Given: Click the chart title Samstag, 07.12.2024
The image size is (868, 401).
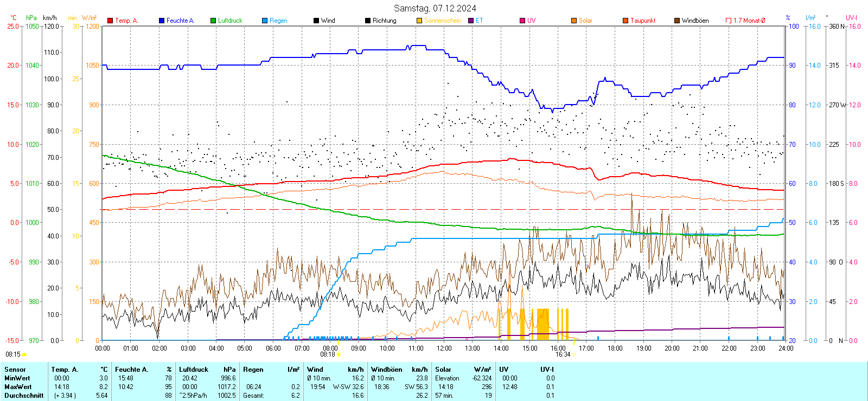Looking at the screenshot, I should [435, 8].
